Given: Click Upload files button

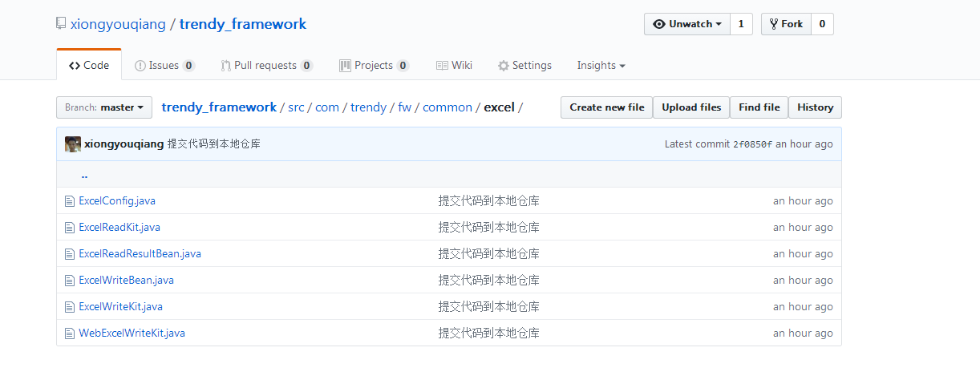Looking at the screenshot, I should 691,107.
